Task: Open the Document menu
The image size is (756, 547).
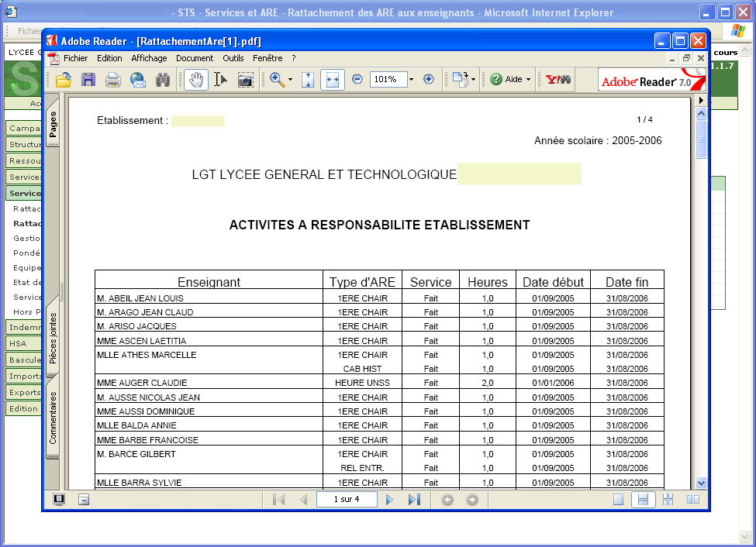Action: click(x=195, y=58)
